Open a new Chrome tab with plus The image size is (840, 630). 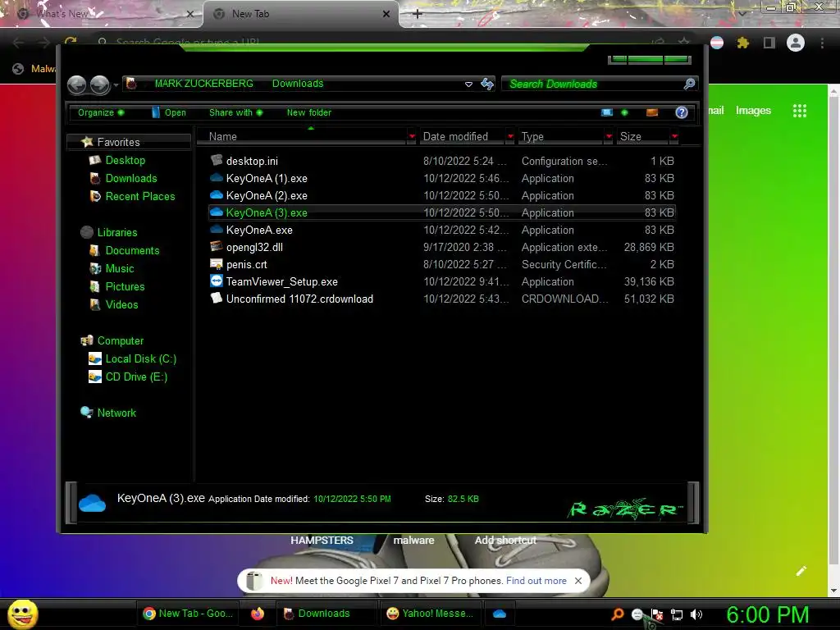point(418,14)
